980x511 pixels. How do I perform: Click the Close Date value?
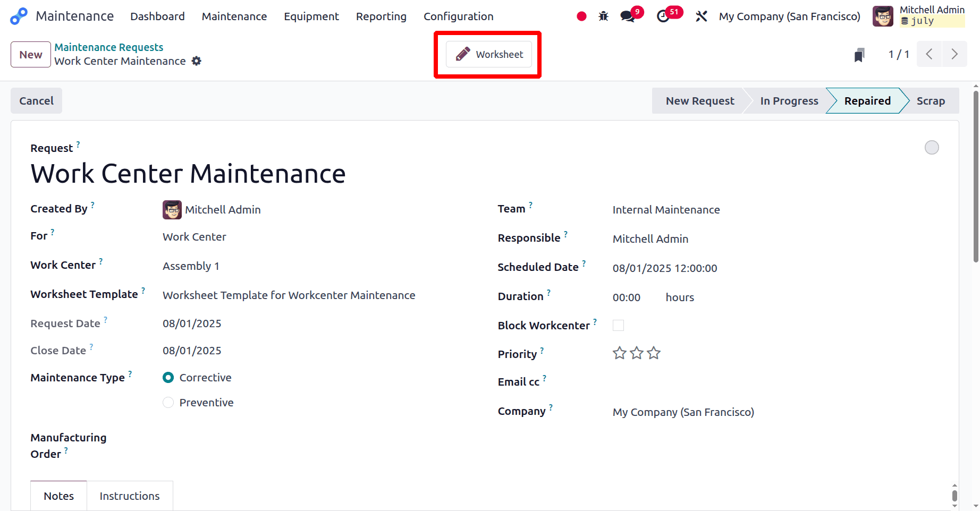192,351
